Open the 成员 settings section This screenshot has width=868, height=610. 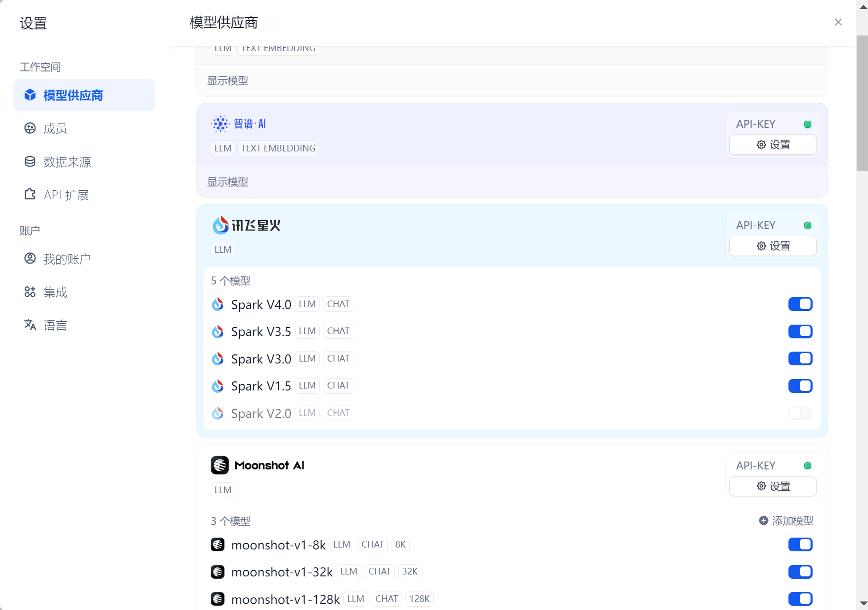tap(55, 129)
